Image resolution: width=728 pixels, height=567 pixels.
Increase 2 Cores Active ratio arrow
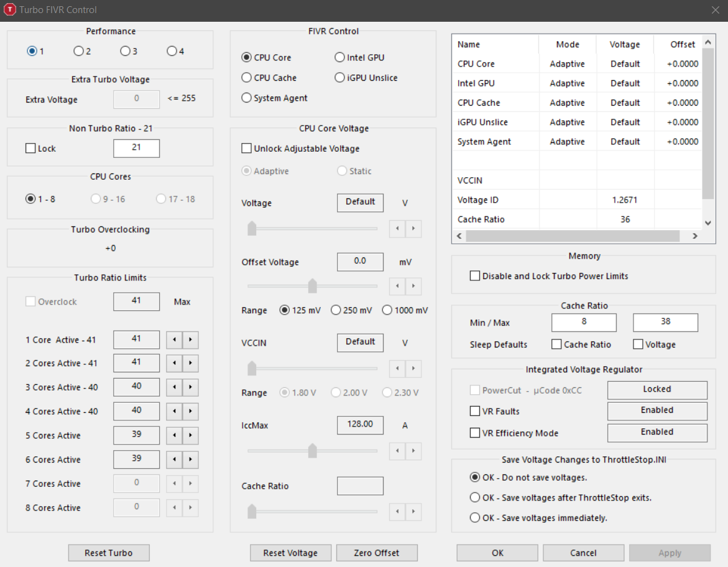[190, 362]
